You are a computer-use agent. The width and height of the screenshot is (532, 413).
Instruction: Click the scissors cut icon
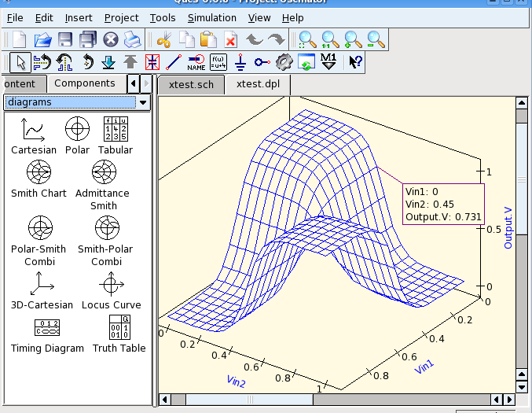[164, 39]
